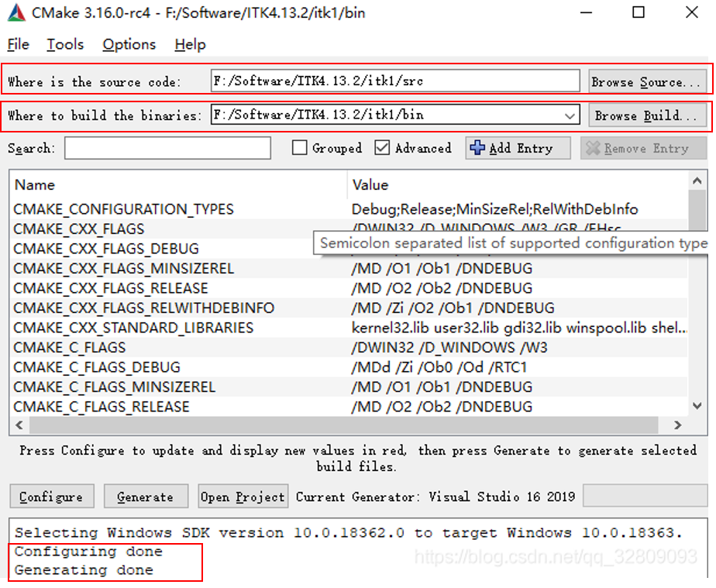The image size is (716, 588).
Task: Click the Search input field
Action: point(167,149)
